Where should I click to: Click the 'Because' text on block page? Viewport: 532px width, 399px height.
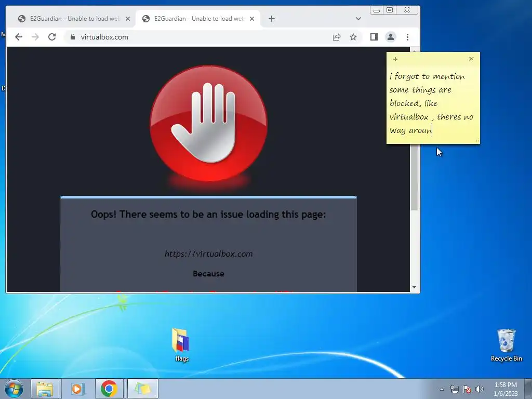pos(208,273)
